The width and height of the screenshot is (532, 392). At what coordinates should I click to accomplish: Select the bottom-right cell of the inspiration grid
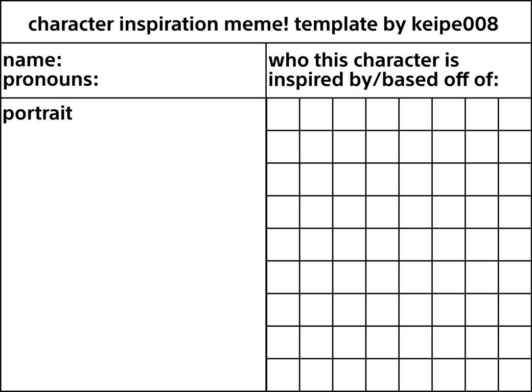[515, 375]
